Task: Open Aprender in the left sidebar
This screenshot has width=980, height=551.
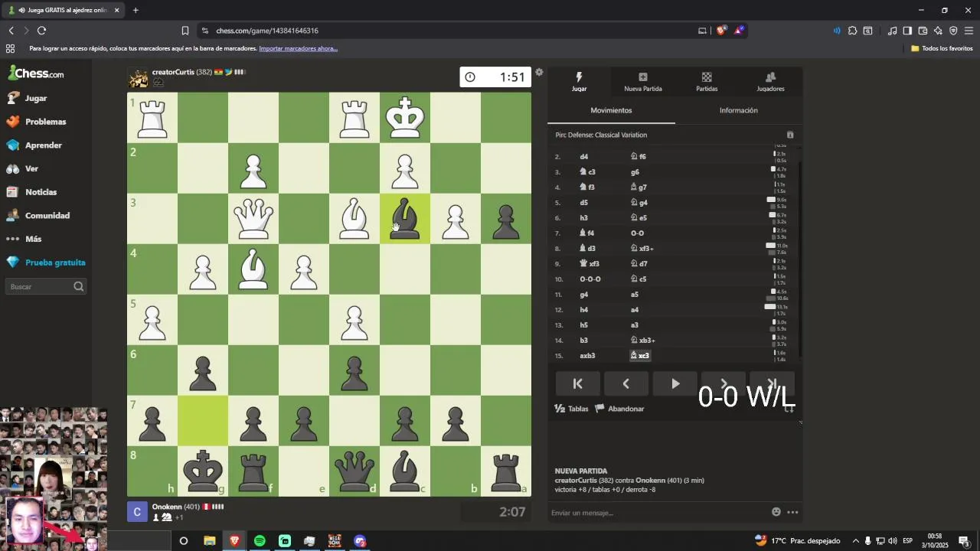Action: click(x=46, y=145)
